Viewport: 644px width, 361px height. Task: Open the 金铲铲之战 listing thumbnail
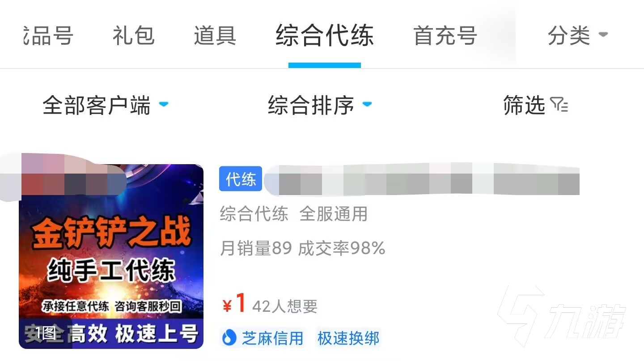click(x=111, y=256)
